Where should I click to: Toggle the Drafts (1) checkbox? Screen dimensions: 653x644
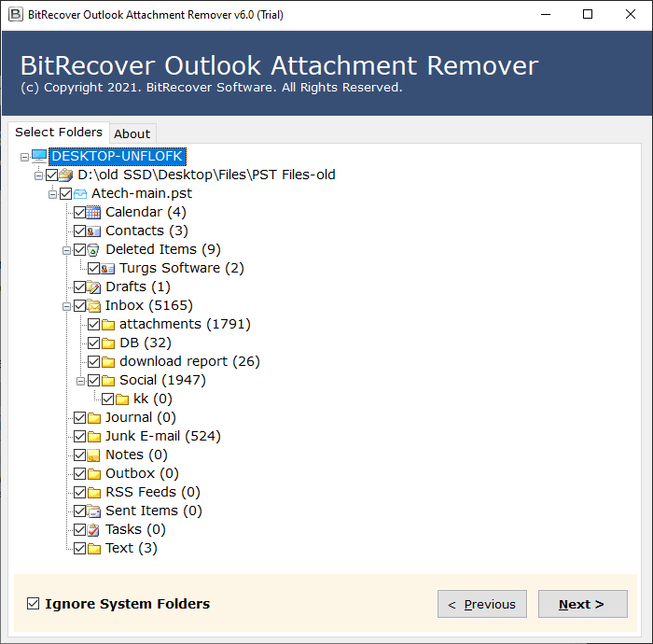tap(79, 287)
